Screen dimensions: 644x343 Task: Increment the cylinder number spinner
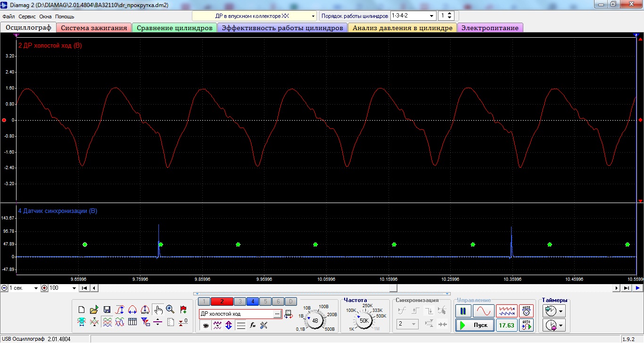449,13
